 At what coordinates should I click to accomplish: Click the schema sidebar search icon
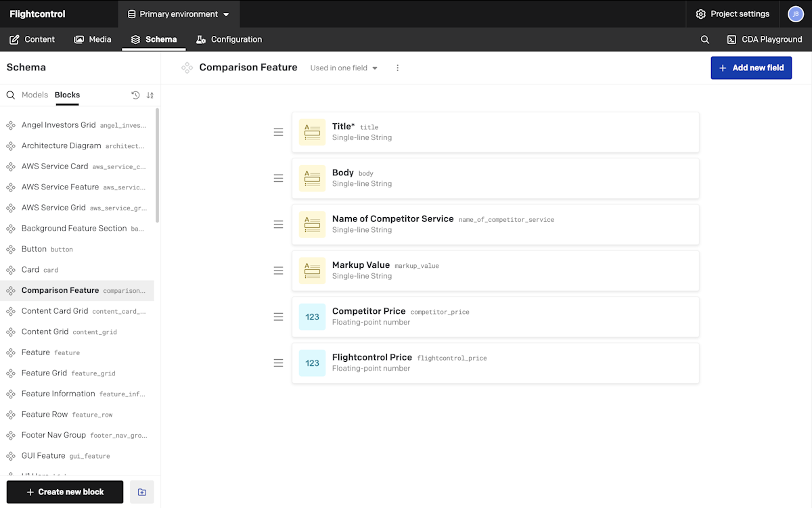coord(11,95)
